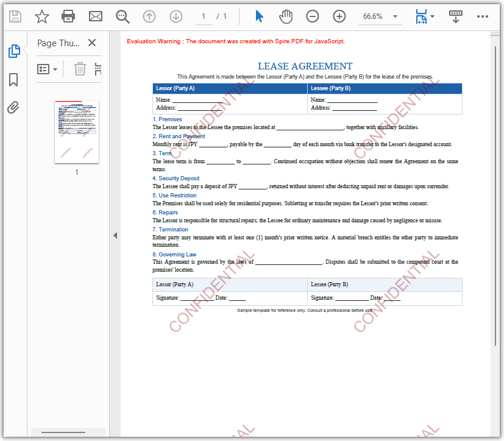Click the '4. Security Deposit' heading
The width and height of the screenshot is (504, 441).
pos(176,178)
